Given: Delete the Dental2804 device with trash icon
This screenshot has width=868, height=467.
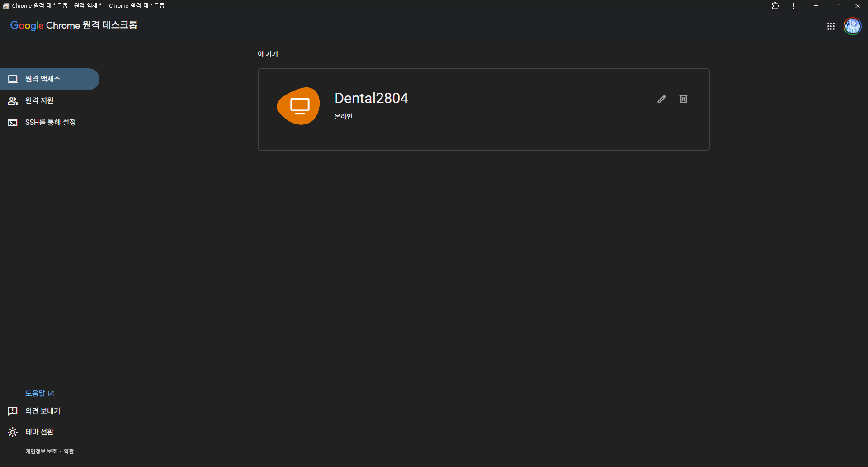Looking at the screenshot, I should [x=684, y=99].
